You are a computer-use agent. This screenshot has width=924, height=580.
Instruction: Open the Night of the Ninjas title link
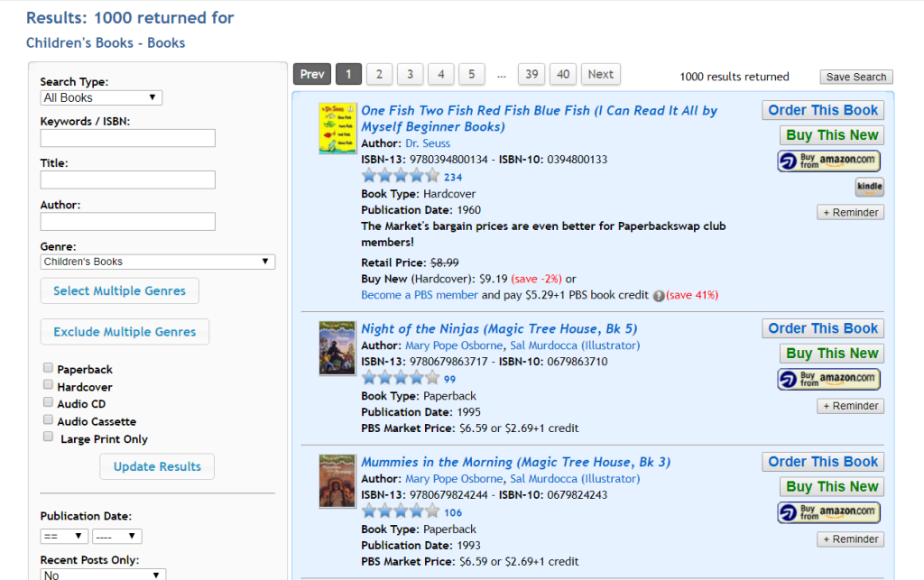click(499, 328)
